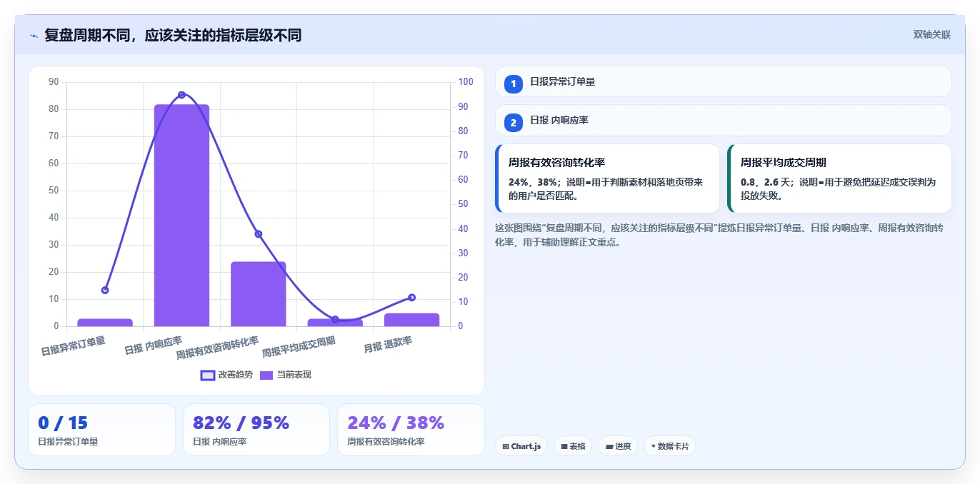Click the trend line point above 日报异常订单量
Image resolution: width=980 pixels, height=484 pixels.
[105, 291]
